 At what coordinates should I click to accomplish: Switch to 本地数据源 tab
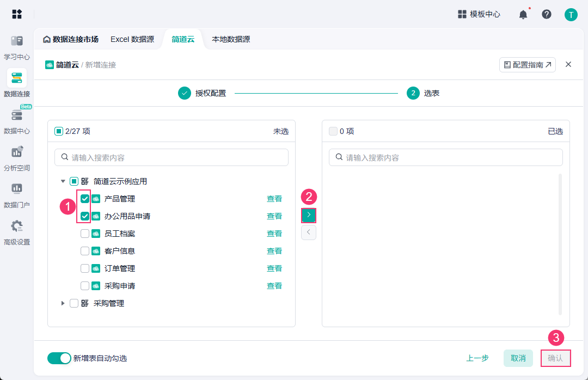pyautogui.click(x=231, y=39)
